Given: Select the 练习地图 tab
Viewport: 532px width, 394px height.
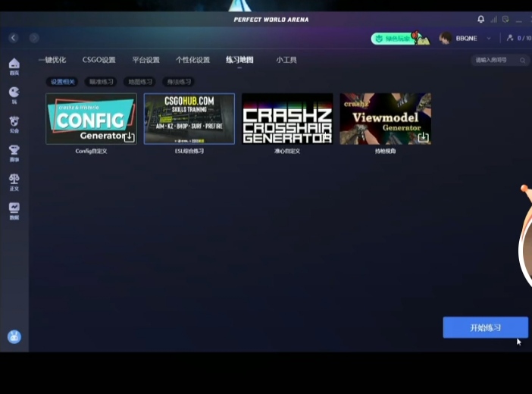Looking at the screenshot, I should click(x=239, y=60).
